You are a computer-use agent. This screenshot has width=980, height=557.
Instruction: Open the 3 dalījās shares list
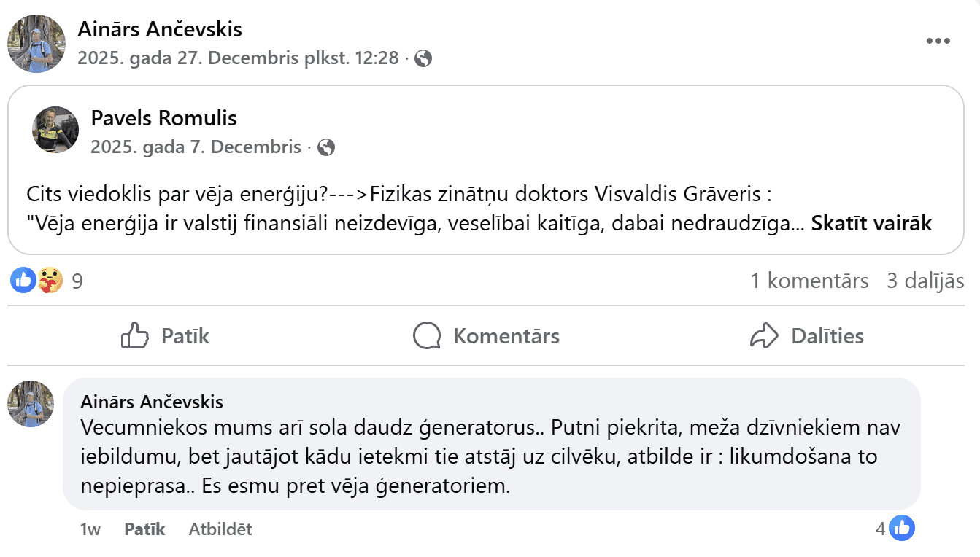(925, 281)
